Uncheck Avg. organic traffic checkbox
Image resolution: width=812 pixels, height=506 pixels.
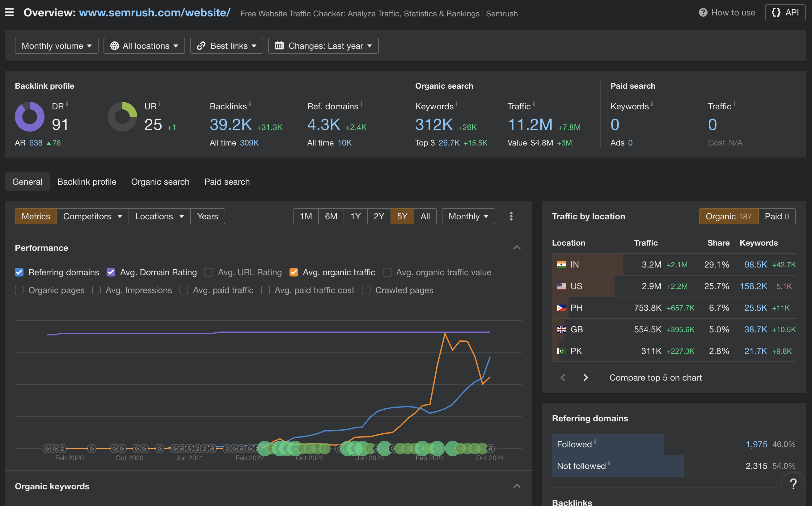[294, 272]
